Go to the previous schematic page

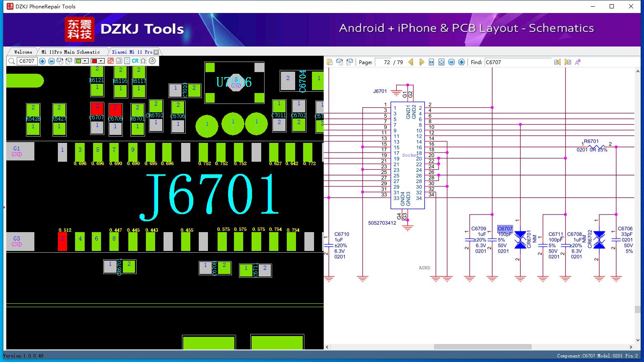pyautogui.click(x=411, y=62)
